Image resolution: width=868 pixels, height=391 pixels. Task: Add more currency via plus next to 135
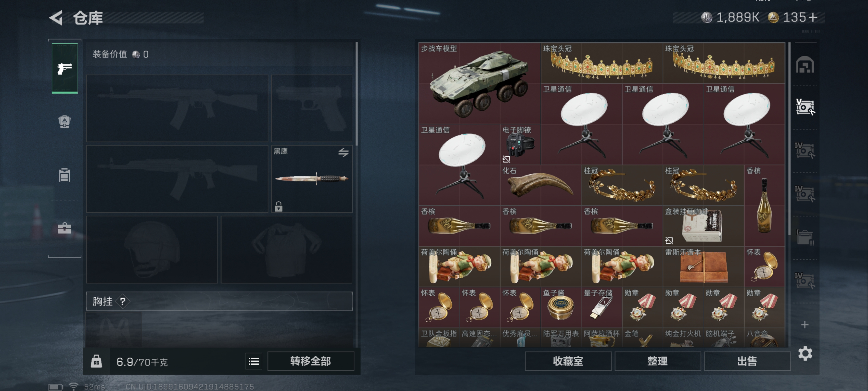click(x=813, y=17)
